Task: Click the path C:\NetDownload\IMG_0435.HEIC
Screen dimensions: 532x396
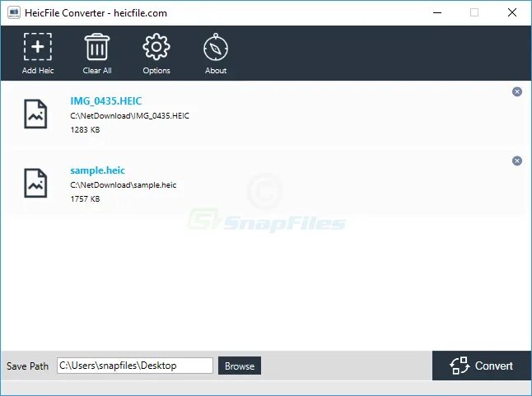Action: pos(129,116)
